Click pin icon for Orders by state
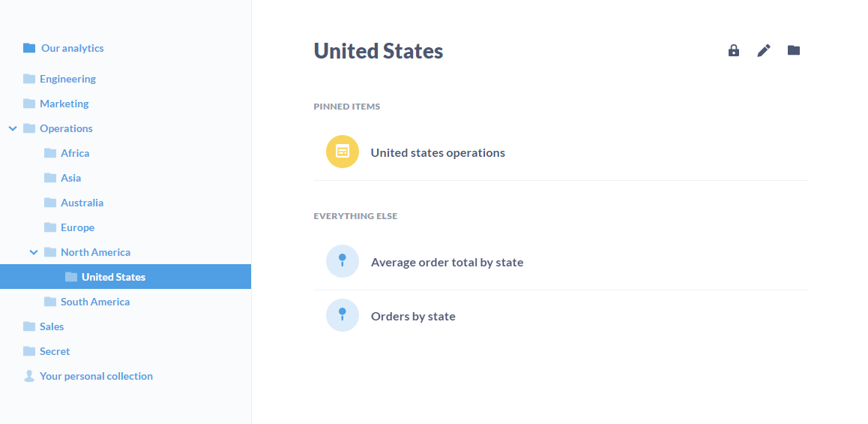The image size is (868, 424). point(343,315)
